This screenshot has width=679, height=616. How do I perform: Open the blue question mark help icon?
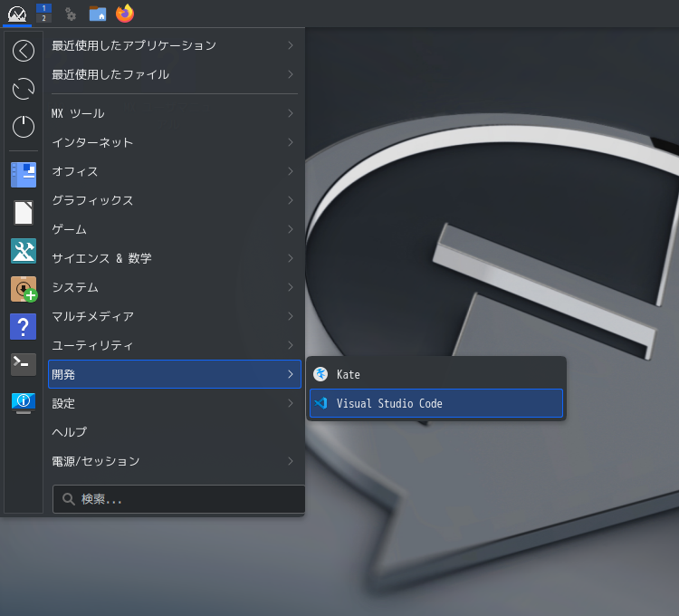point(24,327)
